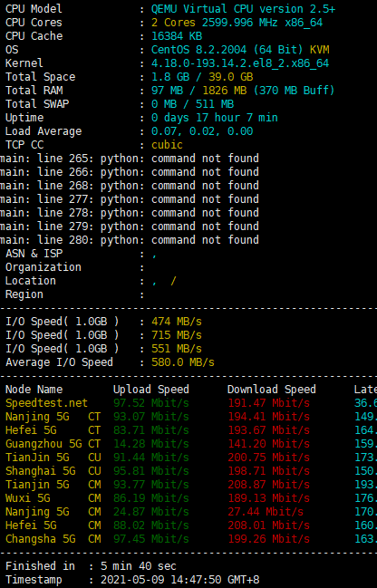Click the 715 MB/s I/O speed result
The height and width of the screenshot is (588, 377).
[x=177, y=335]
